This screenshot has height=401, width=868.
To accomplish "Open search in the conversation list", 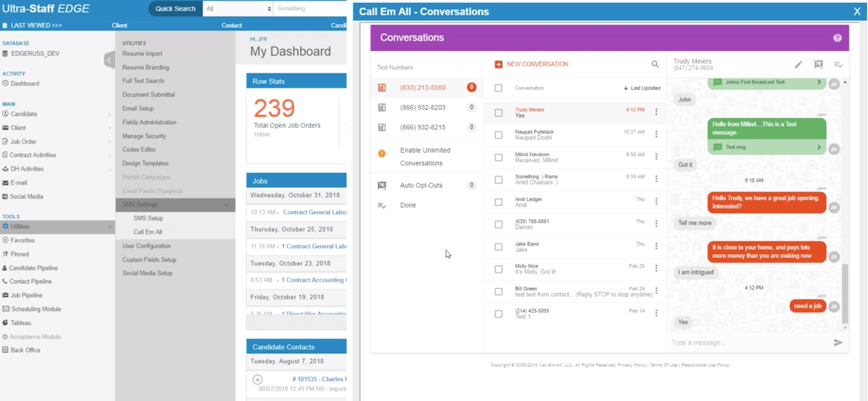I will [655, 64].
